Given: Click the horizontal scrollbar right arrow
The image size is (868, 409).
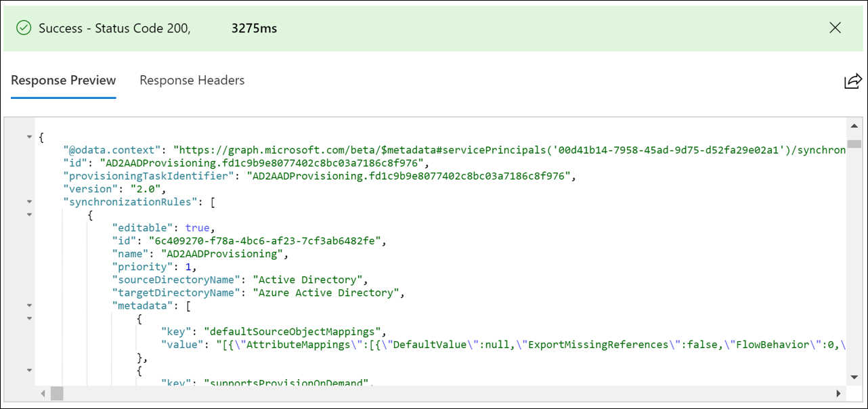Looking at the screenshot, I should tap(840, 393).
